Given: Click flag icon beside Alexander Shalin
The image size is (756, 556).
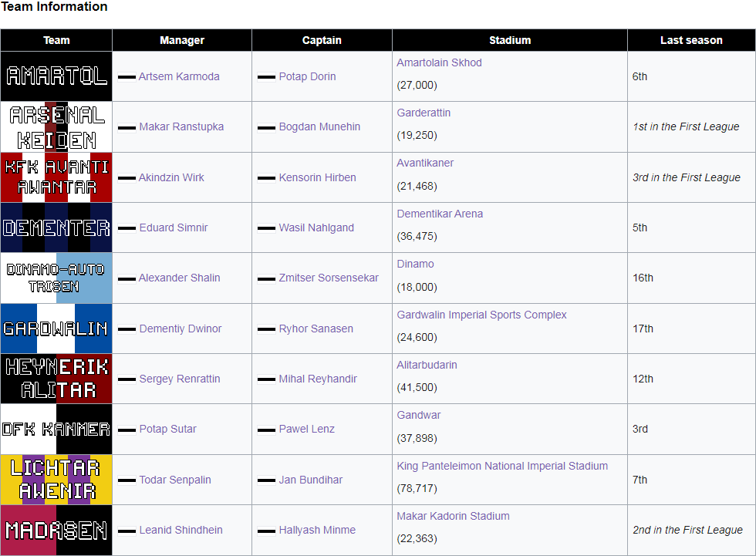Looking at the screenshot, I should tap(127, 278).
